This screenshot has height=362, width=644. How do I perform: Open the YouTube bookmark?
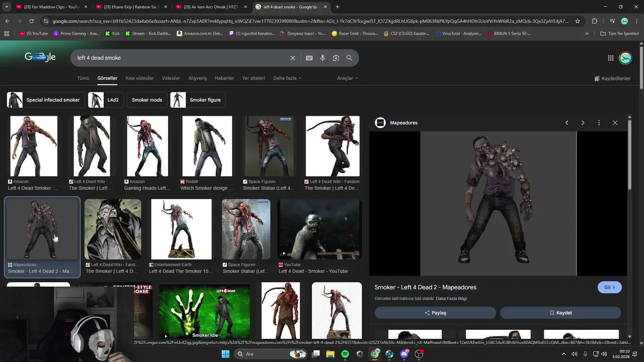34,33
